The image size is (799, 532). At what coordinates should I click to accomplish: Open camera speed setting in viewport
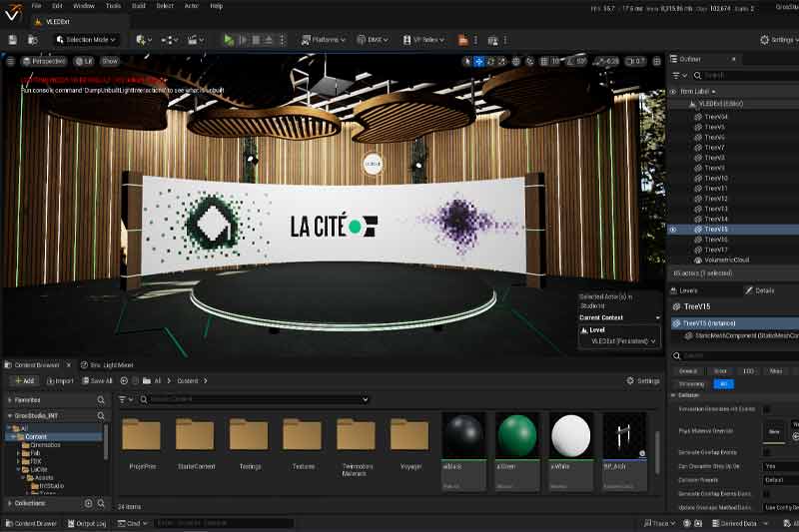[635, 61]
